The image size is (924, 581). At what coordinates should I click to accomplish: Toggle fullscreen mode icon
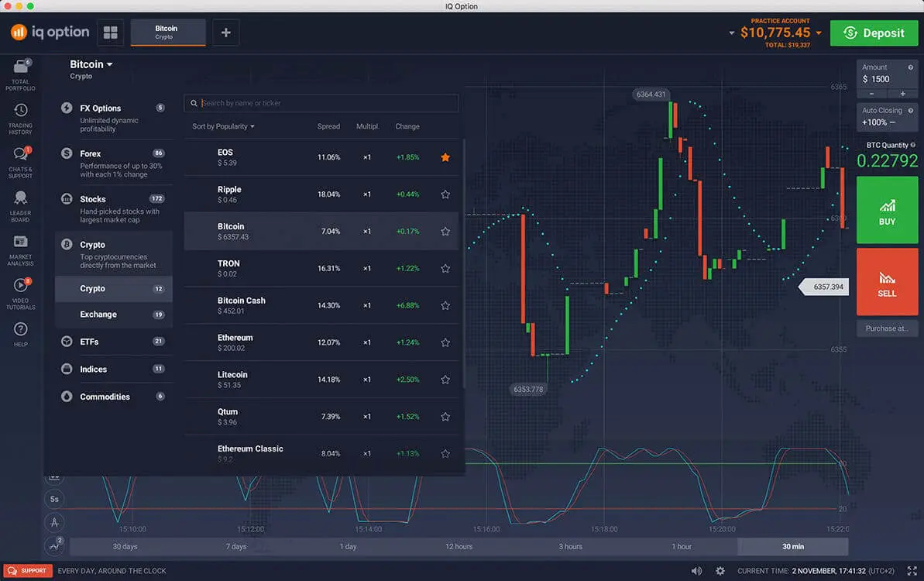coord(912,570)
